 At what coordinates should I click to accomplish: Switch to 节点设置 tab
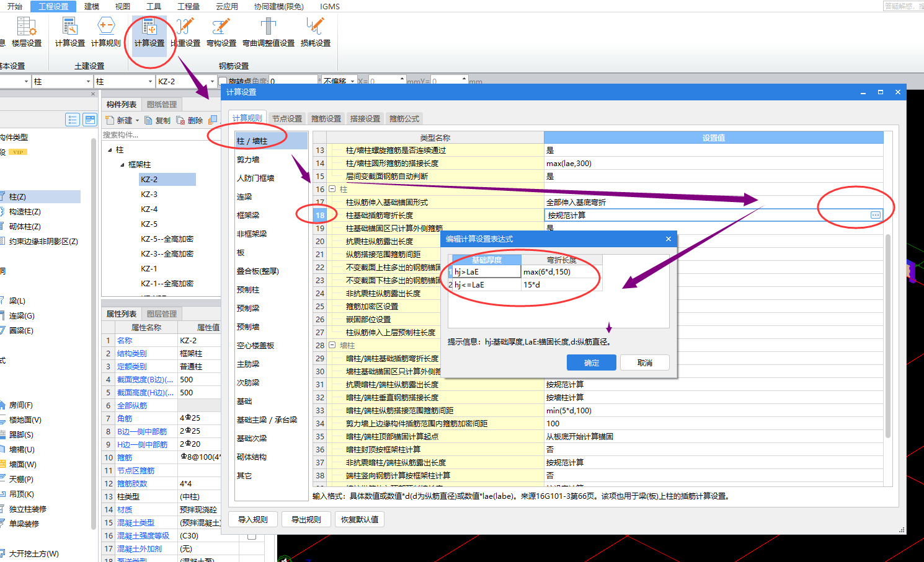click(x=287, y=118)
